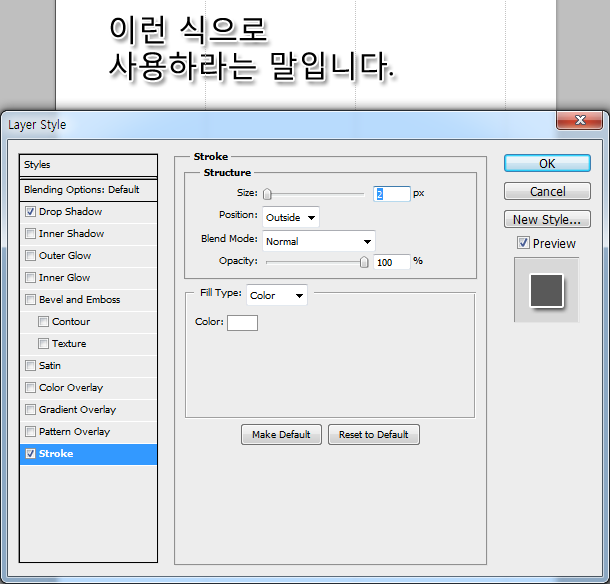Image resolution: width=610 pixels, height=584 pixels.
Task: Enable the Inner Glow checkbox
Action: point(30,277)
